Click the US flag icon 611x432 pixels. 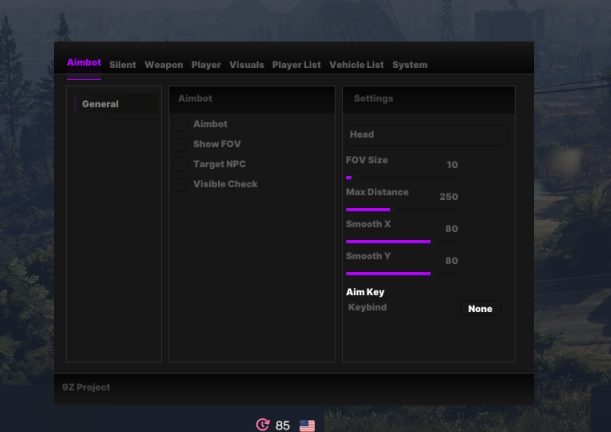(307, 425)
